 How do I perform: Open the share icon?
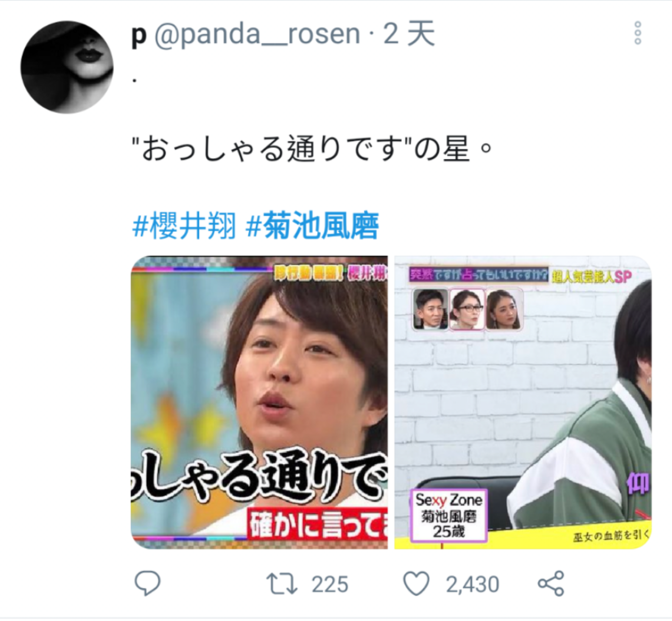pos(551,584)
